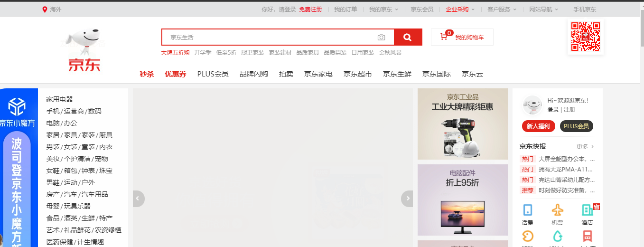Viewport: 644px width, 247px height.
Task: Open the 京东工业品 drill promo image
Action: [463, 124]
